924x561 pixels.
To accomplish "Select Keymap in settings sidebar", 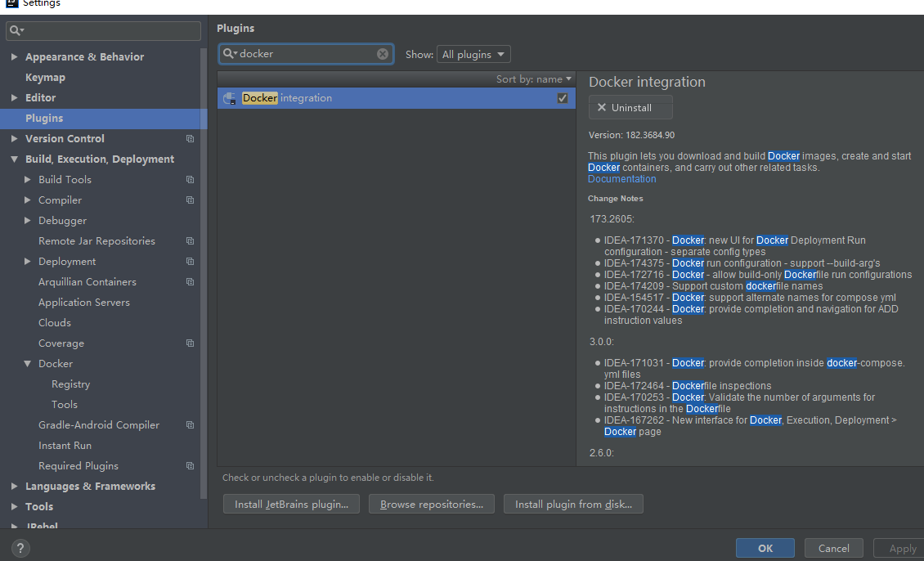I will [45, 78].
